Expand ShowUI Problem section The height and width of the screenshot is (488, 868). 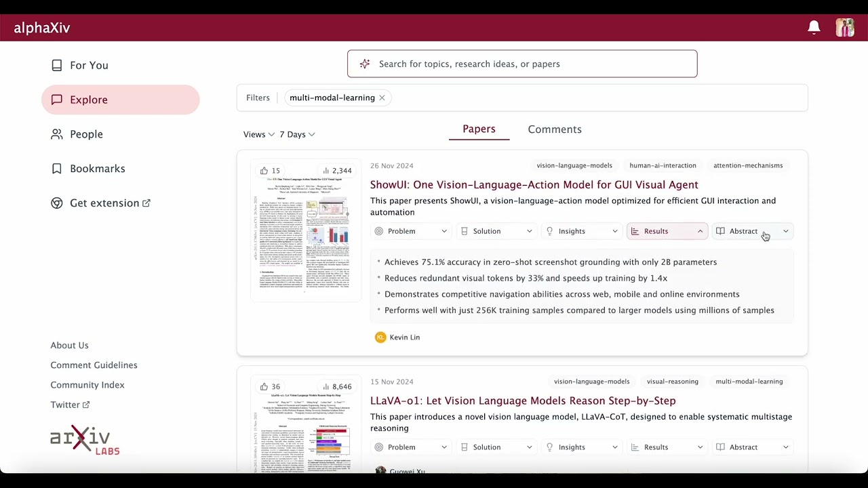411,231
